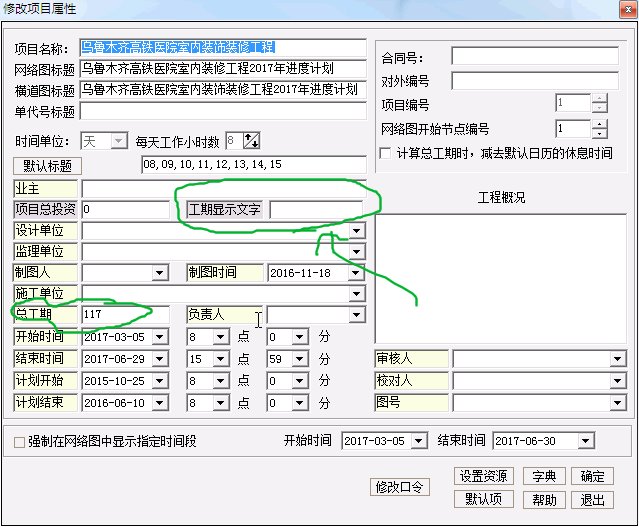Decrease the 项目编号 spinner value
The image size is (639, 527).
tap(599, 108)
